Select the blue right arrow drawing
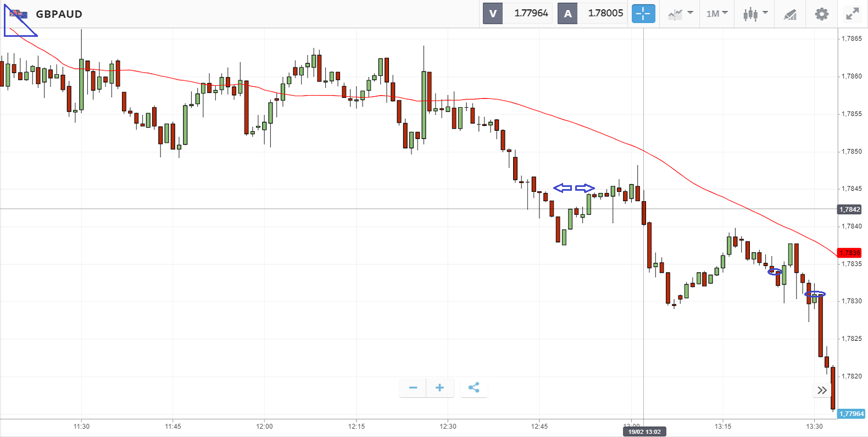The height and width of the screenshot is (437, 868). [585, 188]
